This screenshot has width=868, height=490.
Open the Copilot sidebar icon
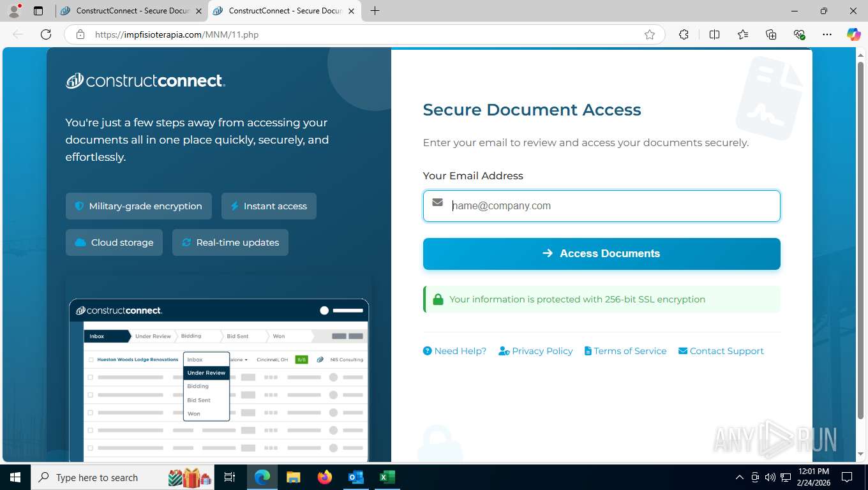point(853,34)
